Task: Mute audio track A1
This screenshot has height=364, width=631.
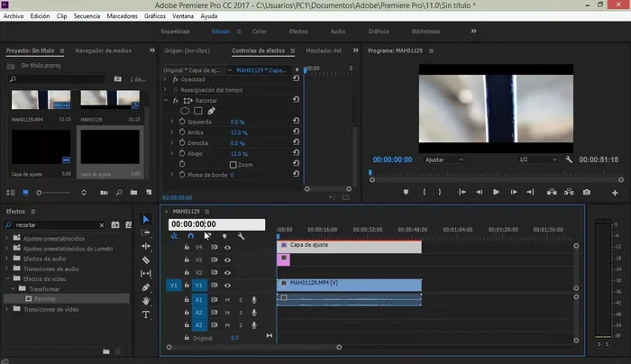Action: point(228,299)
